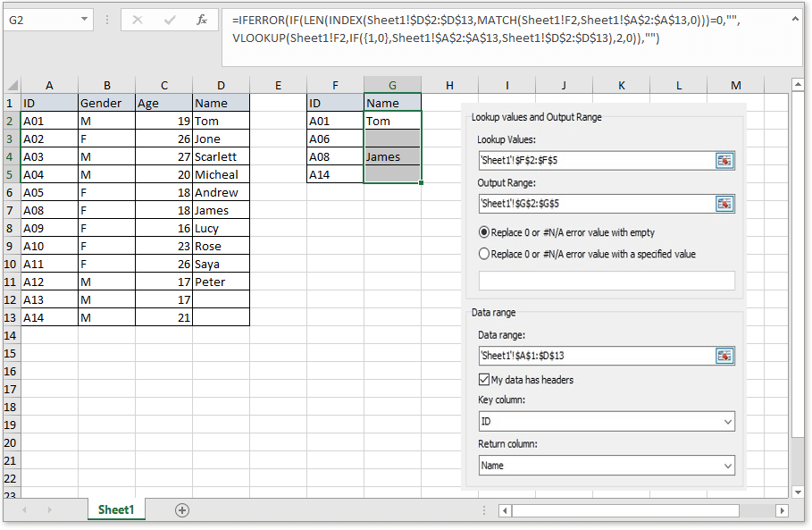
Task: Add a new sheet with plus icon
Action: click(x=182, y=509)
